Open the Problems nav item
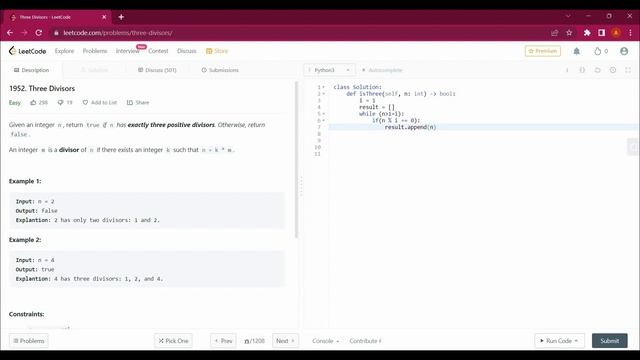 [x=95, y=51]
